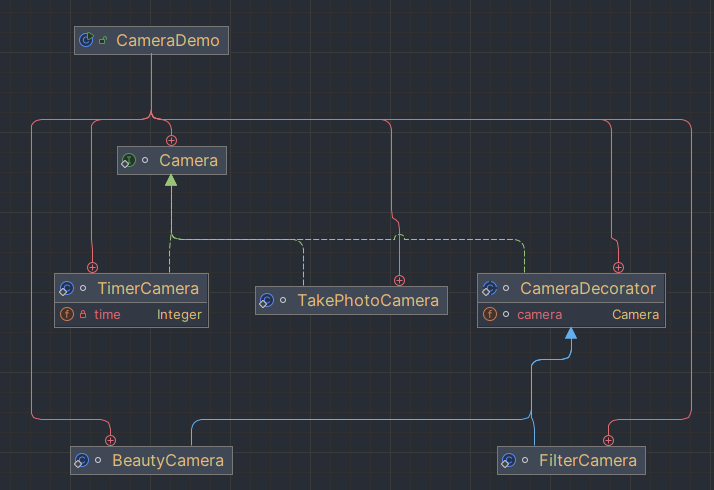
Task: Click the green implements arrowhead under Camera
Action: click(171, 180)
